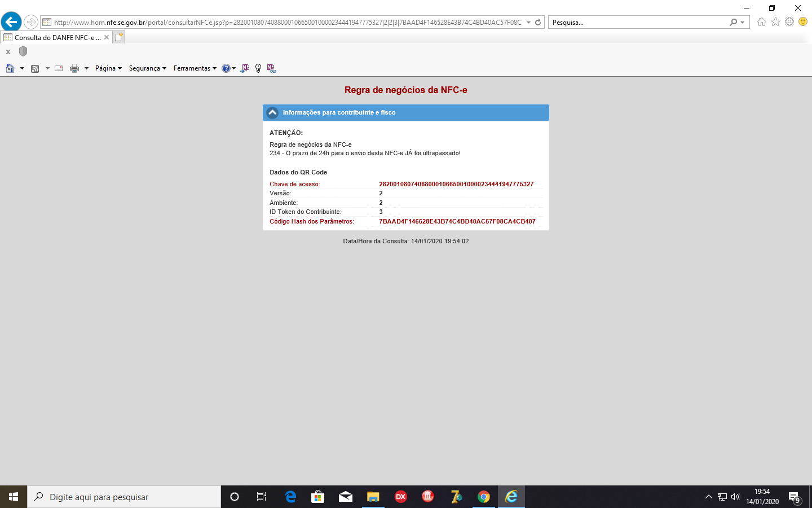This screenshot has width=812, height=508.
Task: Launch Microsoft Edge from taskbar
Action: (x=290, y=497)
